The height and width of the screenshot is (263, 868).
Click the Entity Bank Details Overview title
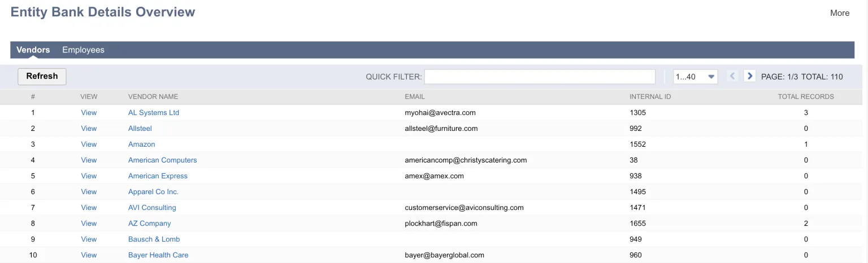click(103, 12)
